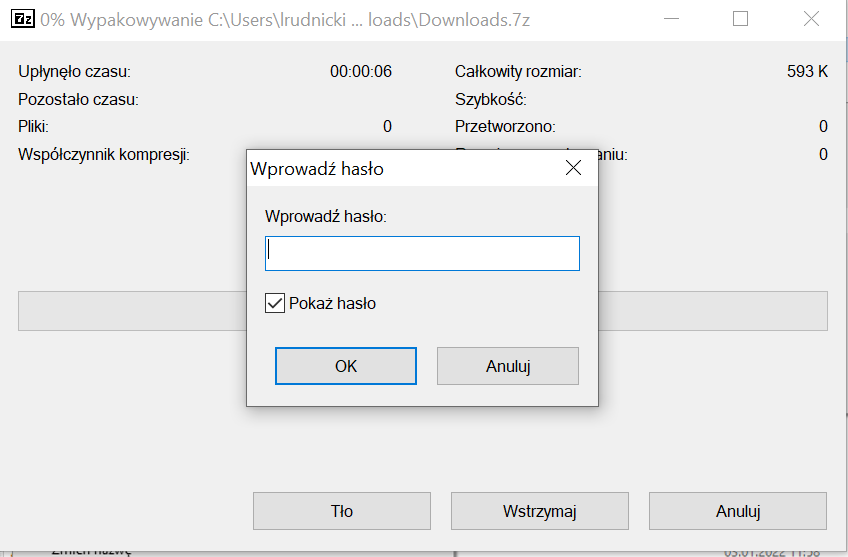The height and width of the screenshot is (557, 848).
Task: Click the Pozostało czasu label
Action: point(78,100)
